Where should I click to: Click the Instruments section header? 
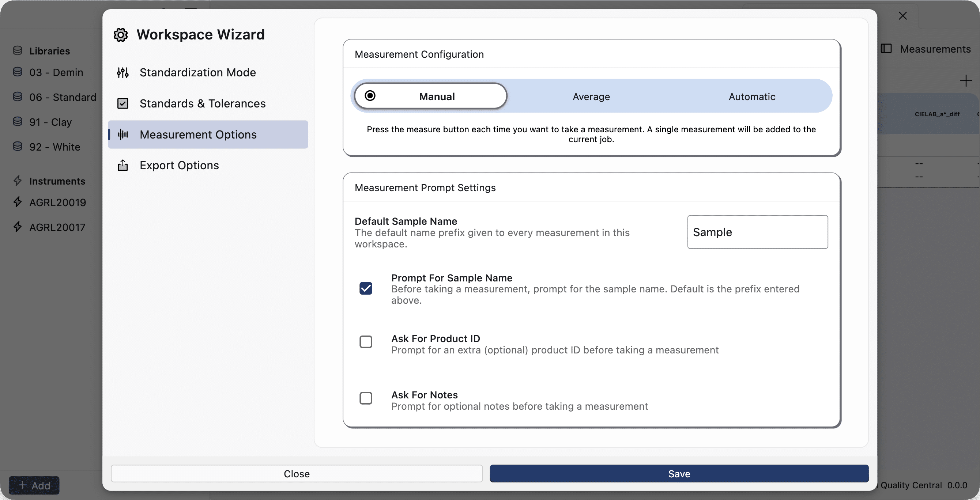pos(57,181)
